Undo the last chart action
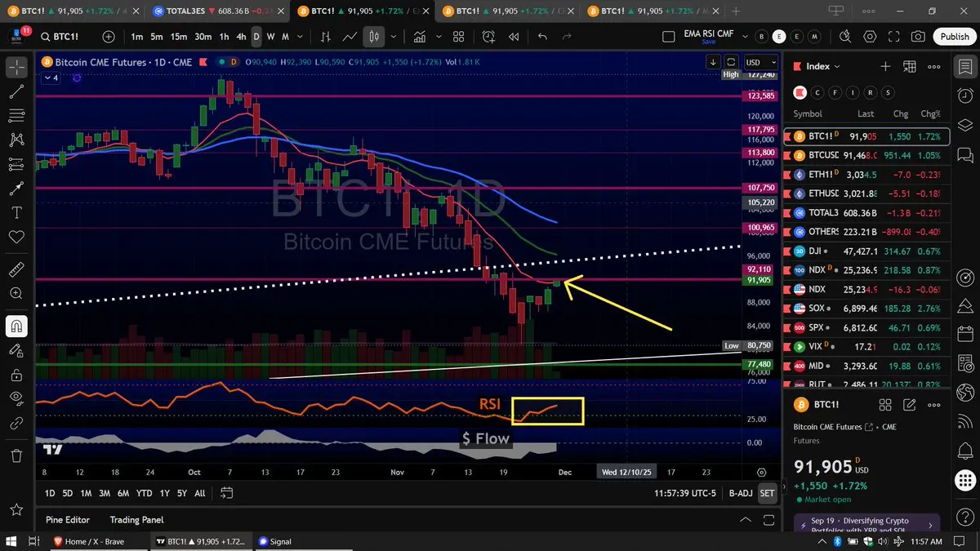This screenshot has height=551, width=980. pos(543,37)
